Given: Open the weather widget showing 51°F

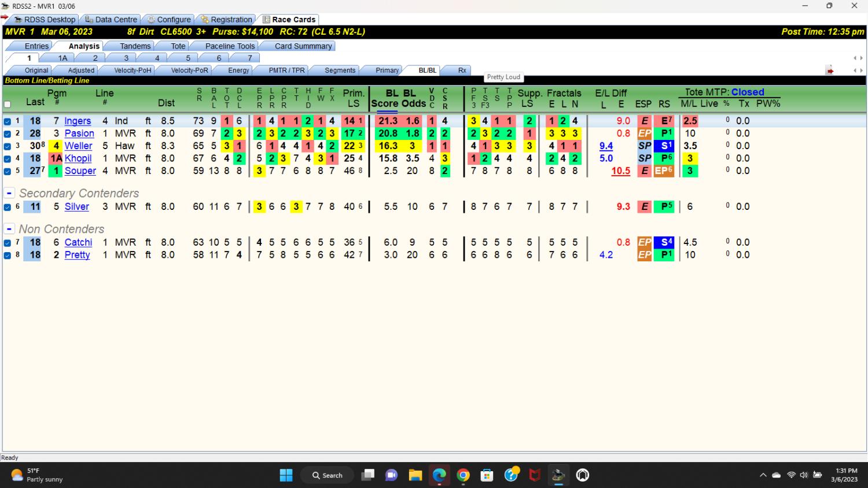Looking at the screenshot, I should [x=37, y=475].
